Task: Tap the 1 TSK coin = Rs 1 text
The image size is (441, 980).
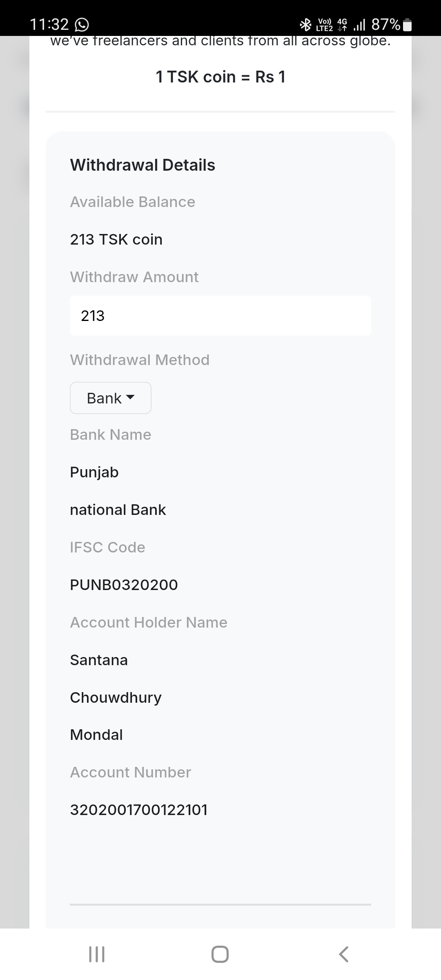Action: click(x=220, y=77)
